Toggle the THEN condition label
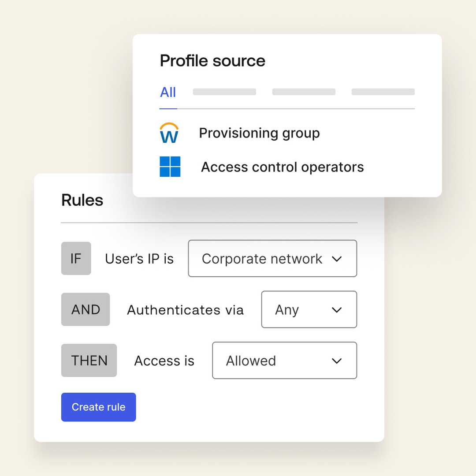Image resolution: width=476 pixels, height=476 pixels. point(89,360)
